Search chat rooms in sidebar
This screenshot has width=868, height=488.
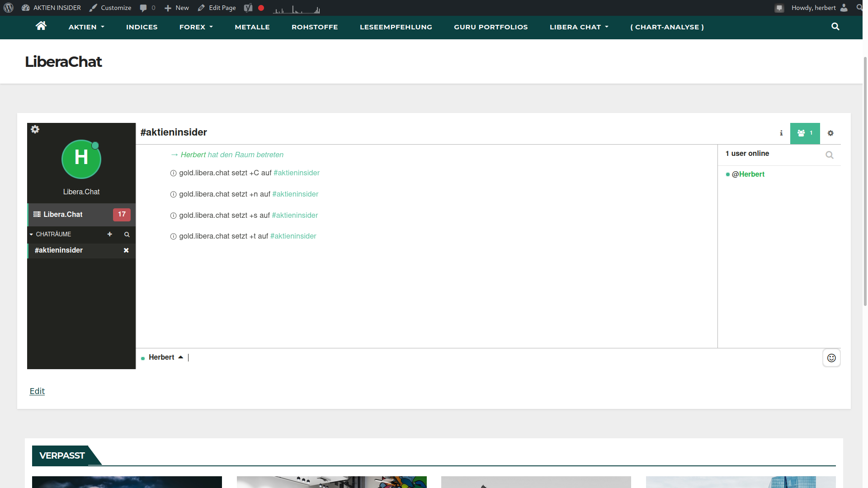(x=127, y=235)
